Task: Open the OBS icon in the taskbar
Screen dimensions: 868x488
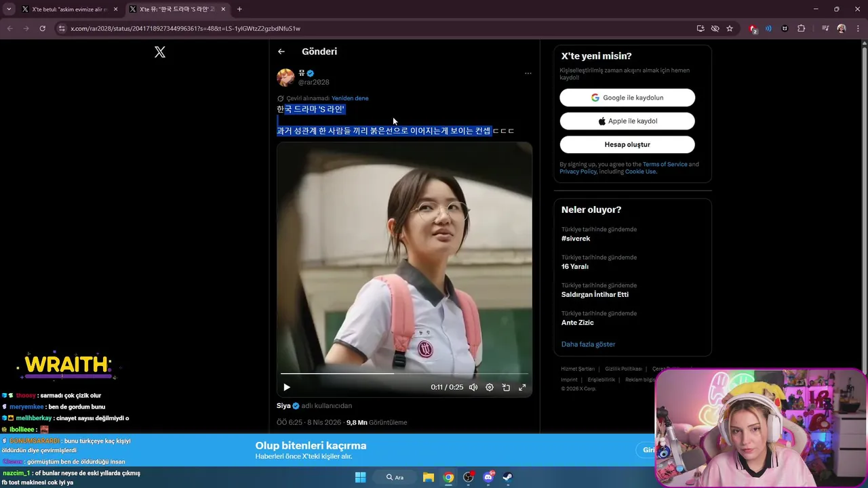Action: tap(468, 477)
